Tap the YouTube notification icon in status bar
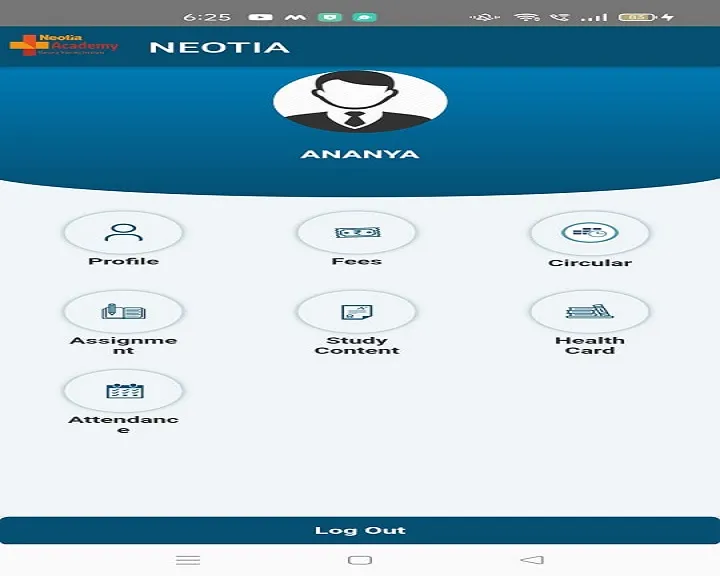Viewport: 720px width, 576px height. coord(260,17)
